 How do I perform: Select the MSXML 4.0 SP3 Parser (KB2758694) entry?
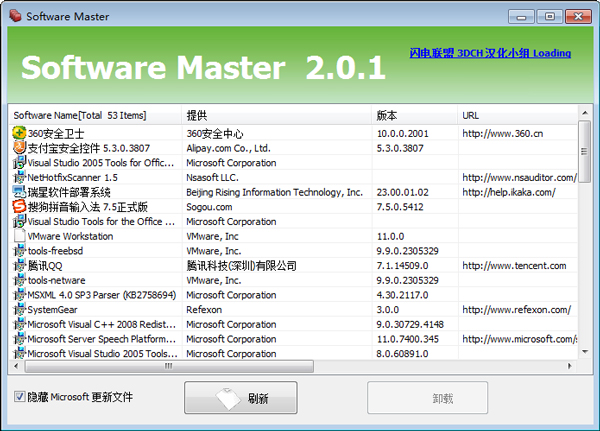click(x=102, y=295)
